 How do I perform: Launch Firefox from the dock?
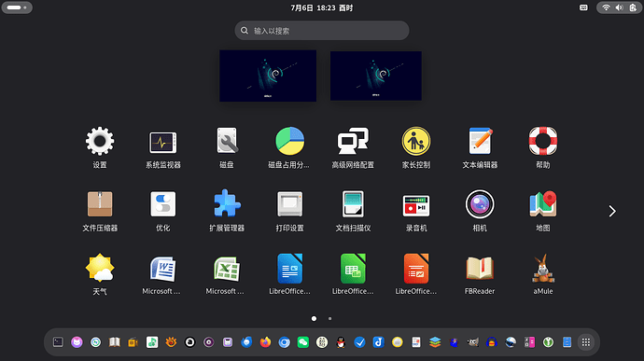265,342
